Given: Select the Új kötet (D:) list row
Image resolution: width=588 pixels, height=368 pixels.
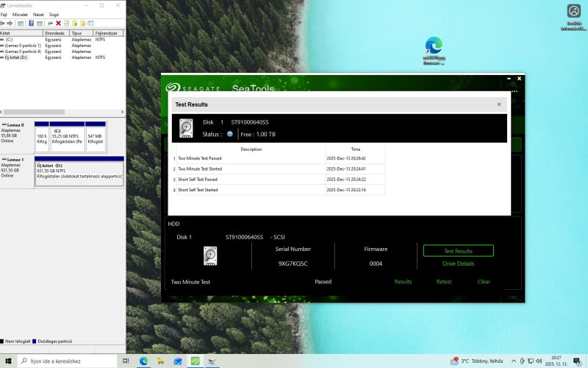Looking at the screenshot, I should pyautogui.click(x=62, y=57).
